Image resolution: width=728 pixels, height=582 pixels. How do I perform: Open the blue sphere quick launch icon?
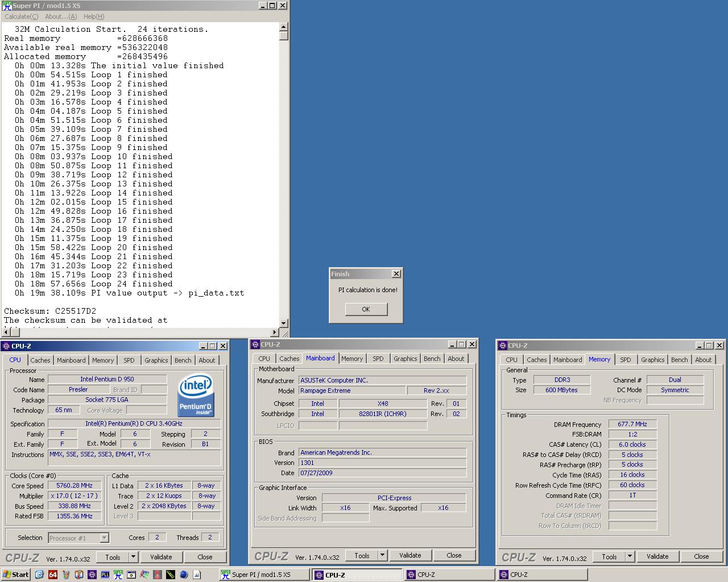pyautogui.click(x=184, y=575)
